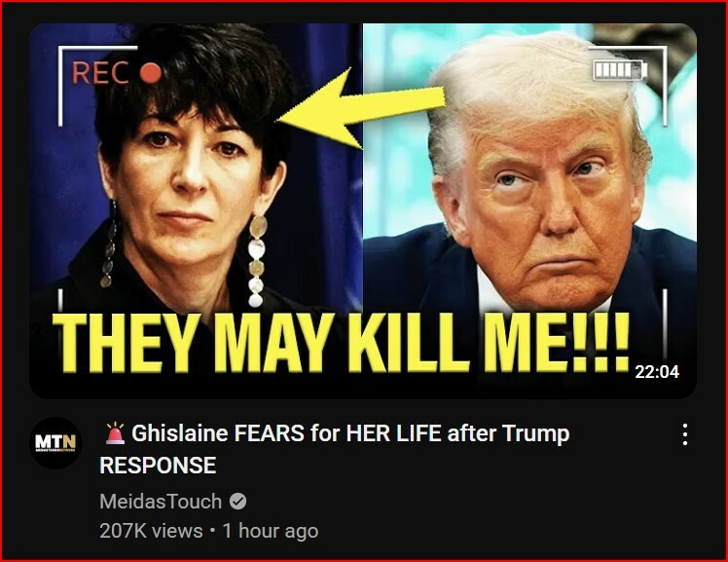Click the red siren emoji in title
This screenshot has width=728, height=562.
(115, 433)
